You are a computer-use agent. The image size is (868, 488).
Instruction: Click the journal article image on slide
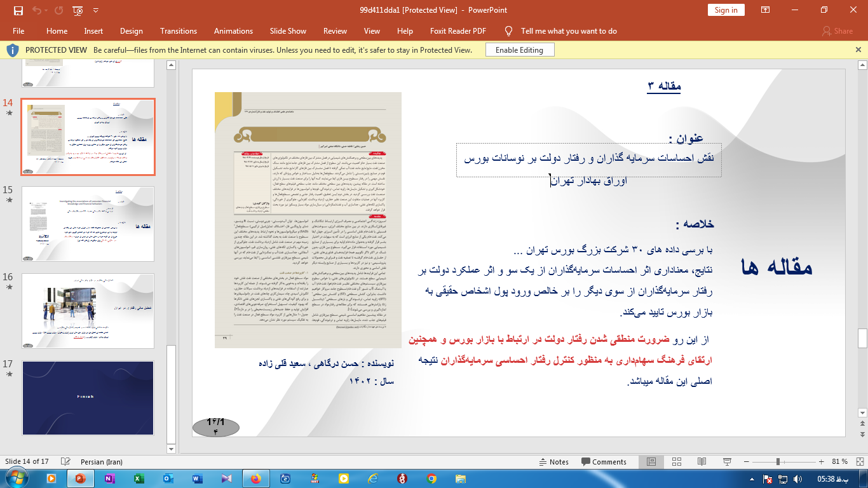[x=308, y=220]
